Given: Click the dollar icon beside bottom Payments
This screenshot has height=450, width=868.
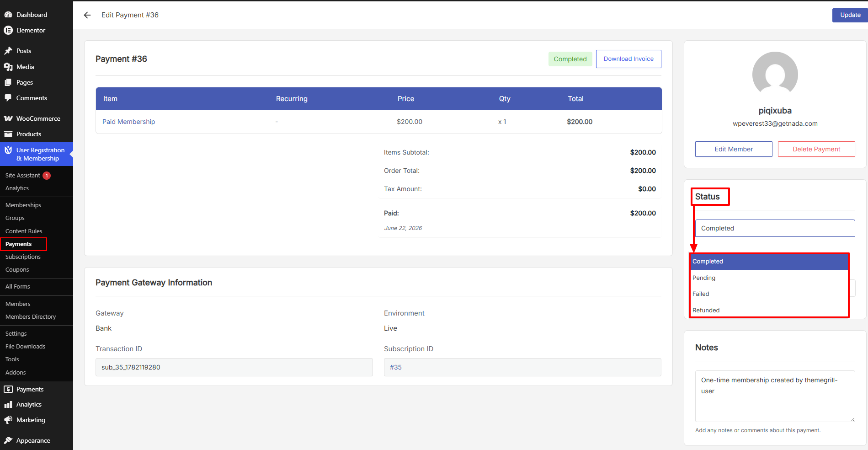Looking at the screenshot, I should click(8, 389).
